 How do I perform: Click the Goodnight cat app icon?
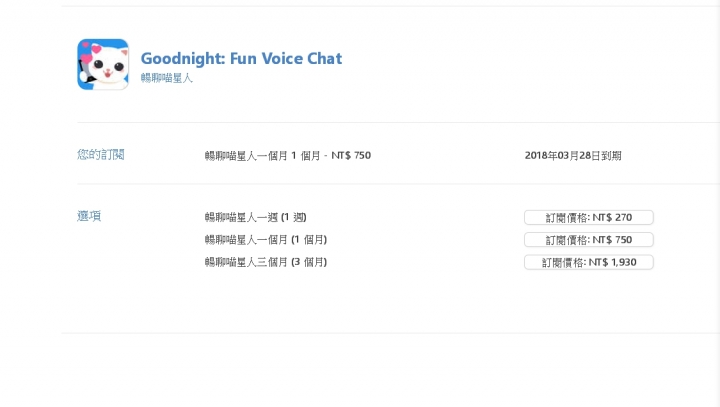[103, 64]
